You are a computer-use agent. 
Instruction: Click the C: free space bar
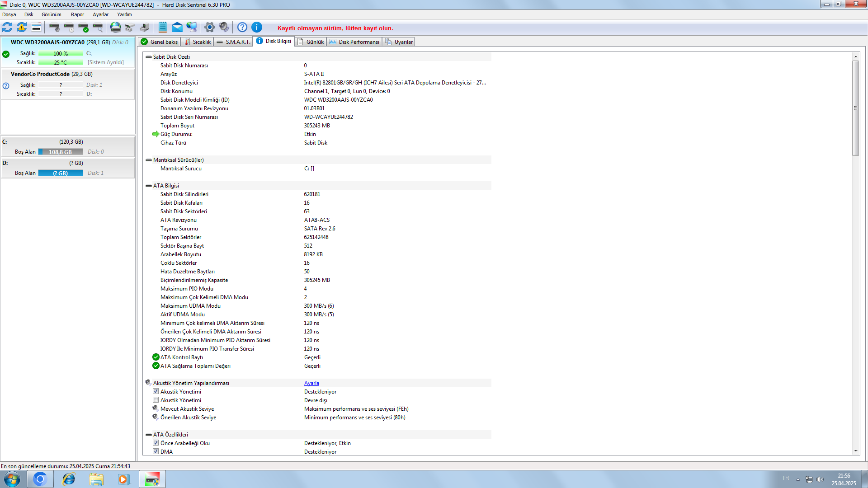tap(61, 152)
